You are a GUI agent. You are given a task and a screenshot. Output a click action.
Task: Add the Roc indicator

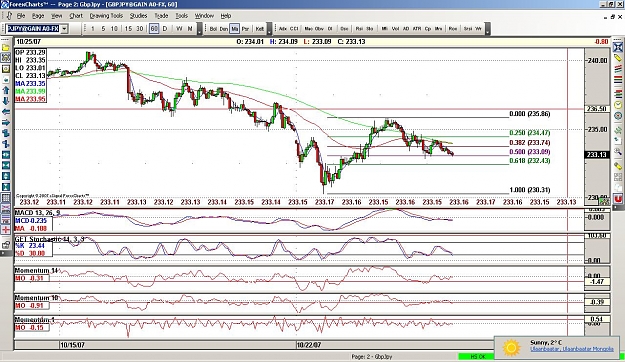(453, 29)
